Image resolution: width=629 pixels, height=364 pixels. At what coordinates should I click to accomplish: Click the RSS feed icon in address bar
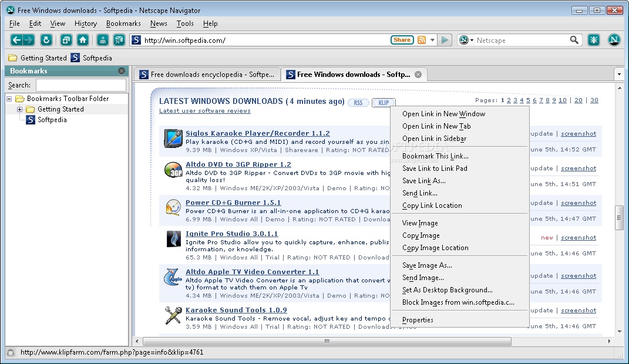[422, 40]
